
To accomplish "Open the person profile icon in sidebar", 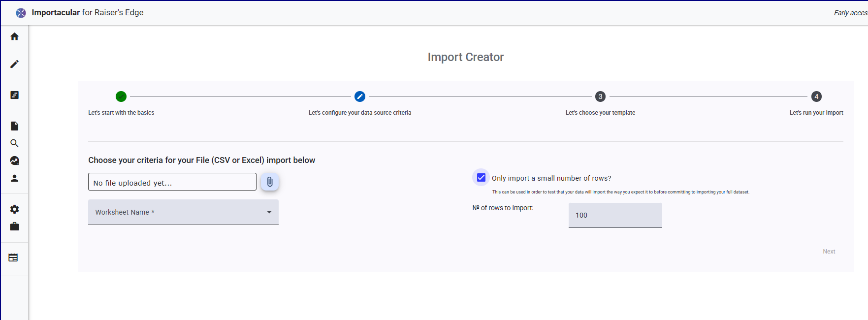I will (x=15, y=178).
